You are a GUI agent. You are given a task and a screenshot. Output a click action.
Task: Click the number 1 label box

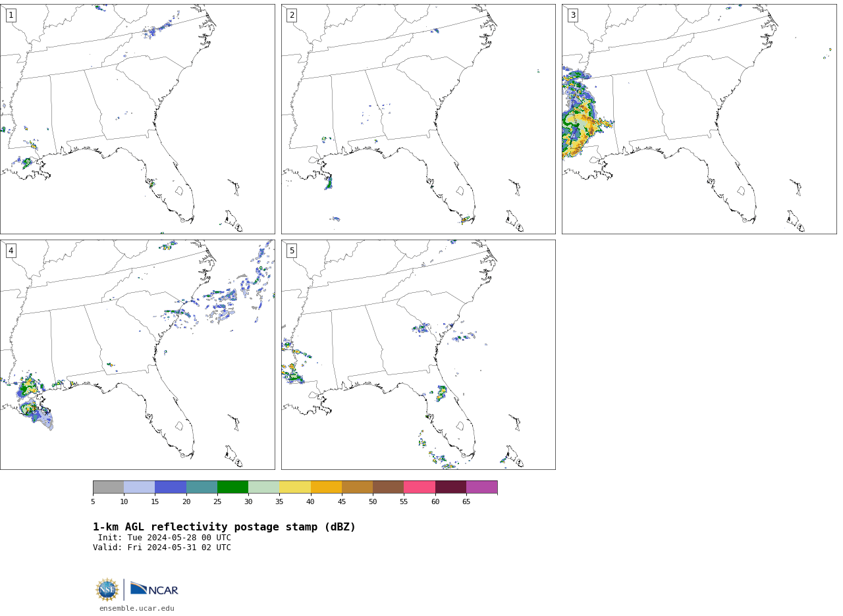[x=11, y=15]
